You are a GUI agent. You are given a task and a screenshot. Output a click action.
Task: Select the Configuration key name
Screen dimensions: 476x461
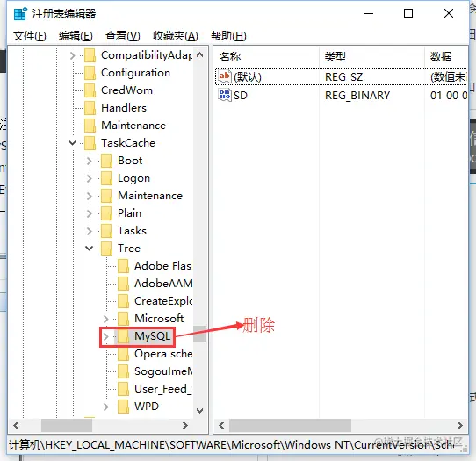tap(136, 73)
